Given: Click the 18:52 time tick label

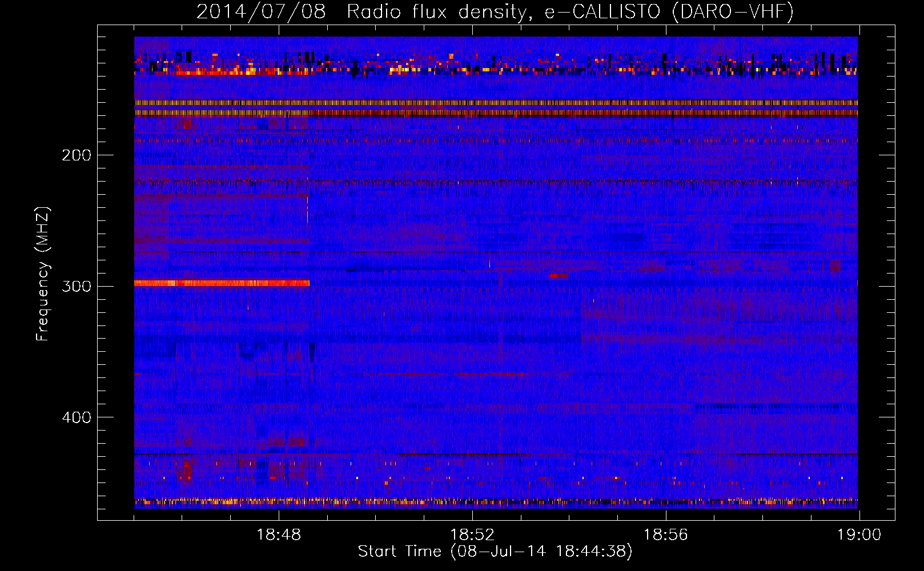Looking at the screenshot, I should tap(472, 535).
